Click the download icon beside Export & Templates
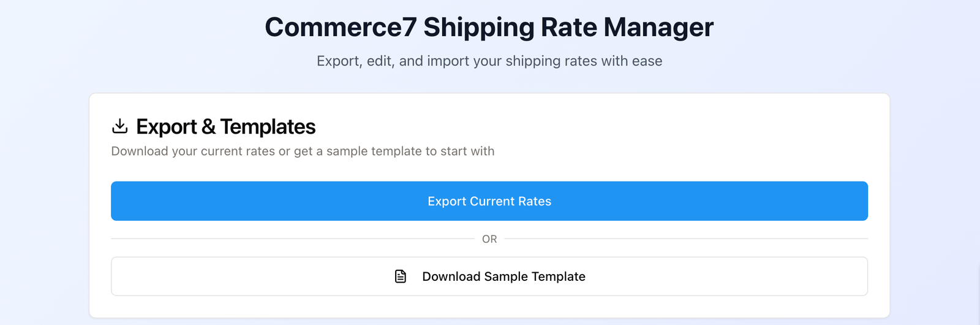Viewport: 980px width, 325px height. tap(119, 126)
